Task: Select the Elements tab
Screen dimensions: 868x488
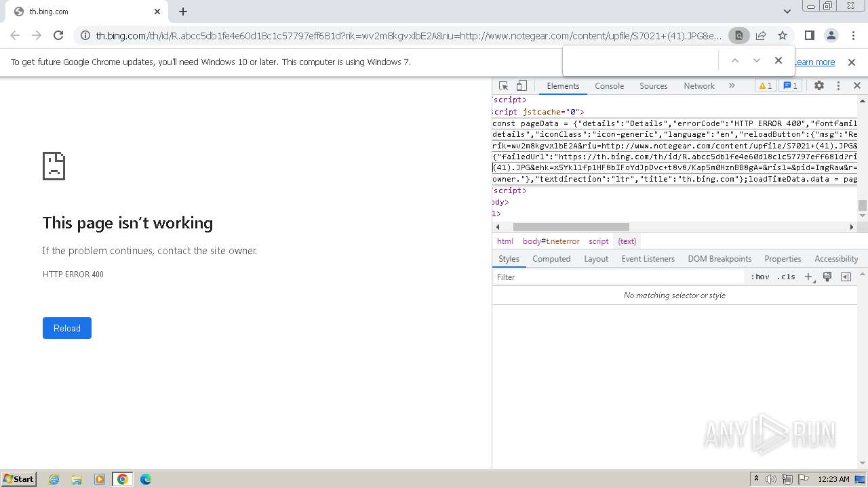Action: point(563,86)
